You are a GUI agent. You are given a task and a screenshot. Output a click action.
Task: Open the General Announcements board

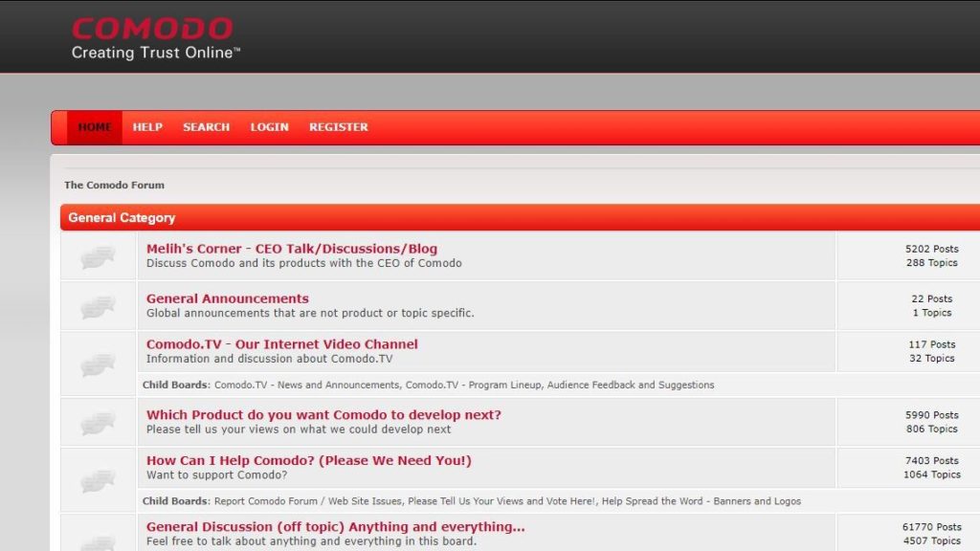tap(228, 298)
